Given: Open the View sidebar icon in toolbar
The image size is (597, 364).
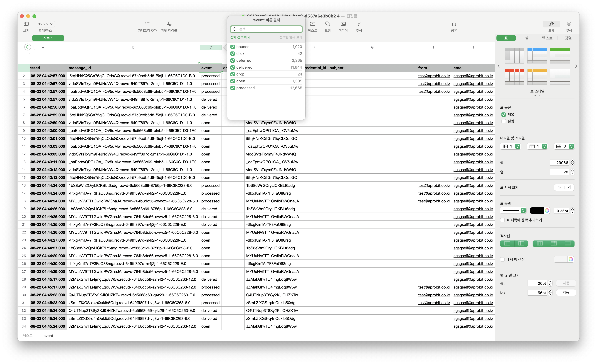Looking at the screenshot, I should click(26, 24).
